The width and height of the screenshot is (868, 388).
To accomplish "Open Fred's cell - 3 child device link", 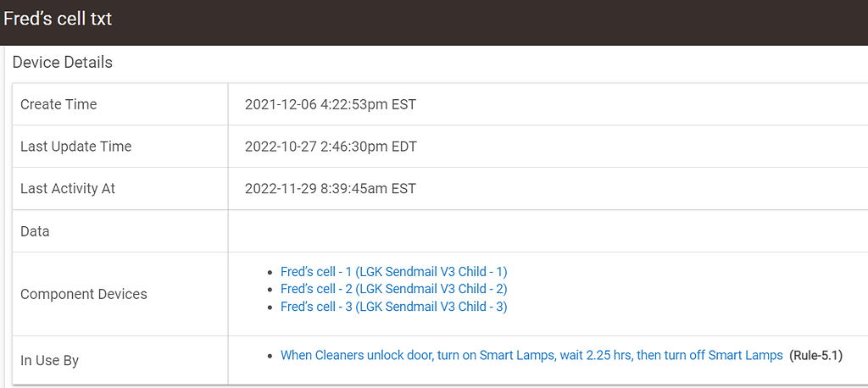I will (x=393, y=307).
